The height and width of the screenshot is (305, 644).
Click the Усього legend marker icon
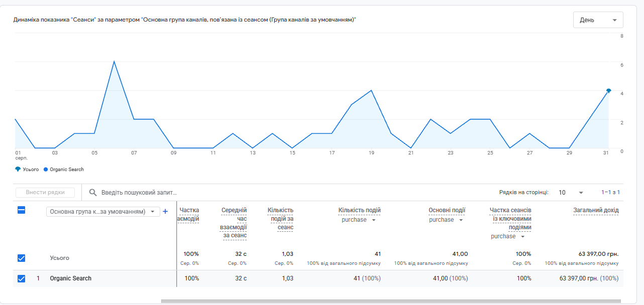18,170
